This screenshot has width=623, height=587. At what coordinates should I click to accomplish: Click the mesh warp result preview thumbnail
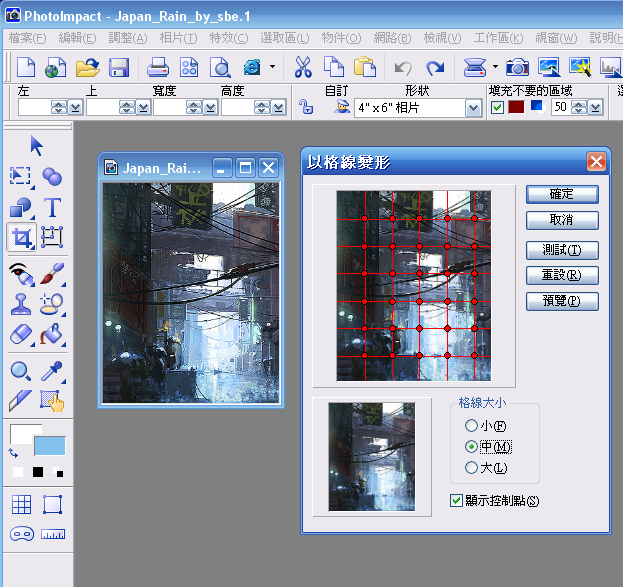371,457
